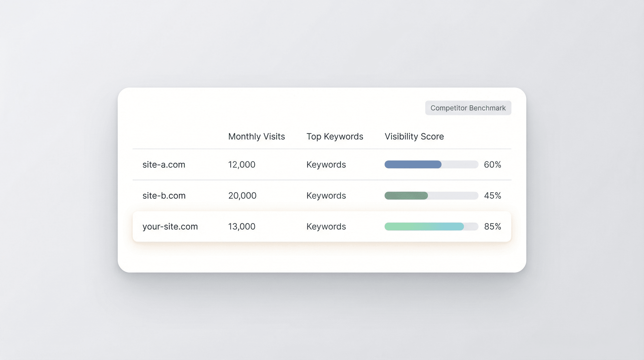Viewport: 644px width, 360px height.
Task: Click the Competitor Benchmark badge
Action: point(468,108)
